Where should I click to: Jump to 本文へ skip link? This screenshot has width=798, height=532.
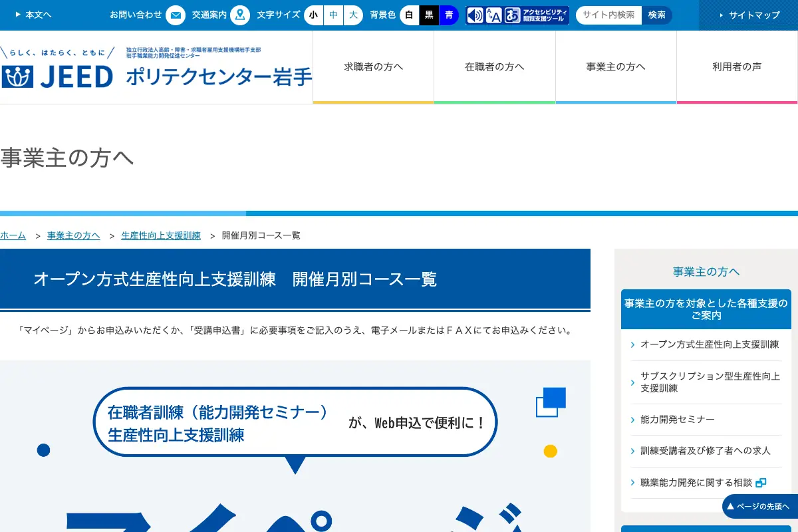(x=33, y=15)
